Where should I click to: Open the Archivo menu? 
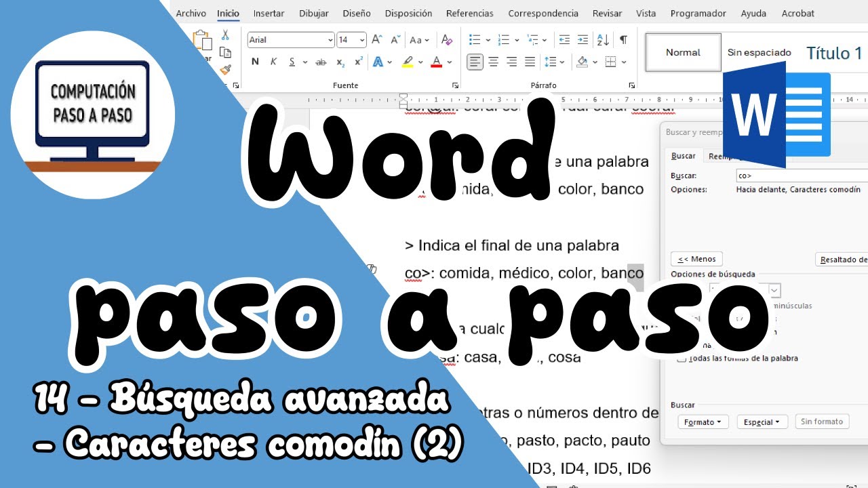[191, 14]
